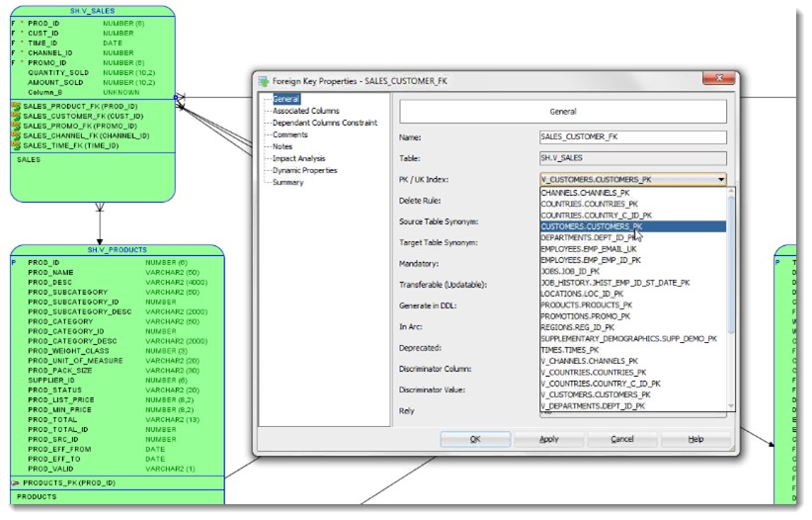Choose LOCATIONS.LOC_ID_PK from the list
Viewport: 812px width, 520px height.
pyautogui.click(x=633, y=294)
